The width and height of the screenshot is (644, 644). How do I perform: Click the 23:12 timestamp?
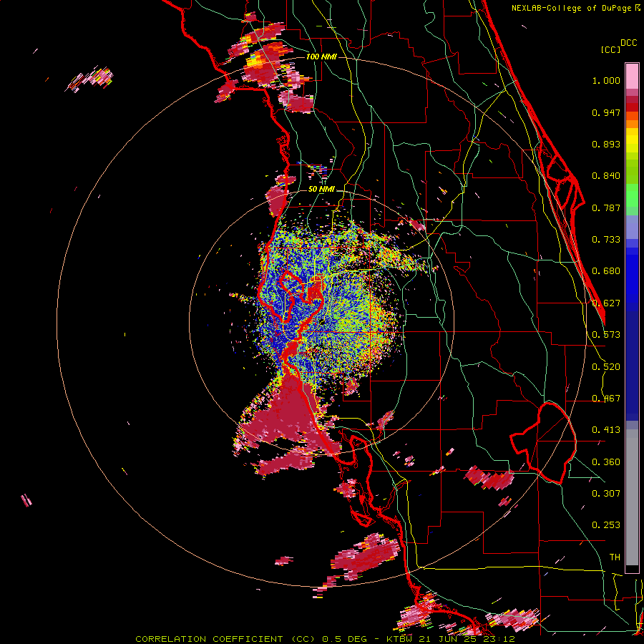(x=498, y=639)
